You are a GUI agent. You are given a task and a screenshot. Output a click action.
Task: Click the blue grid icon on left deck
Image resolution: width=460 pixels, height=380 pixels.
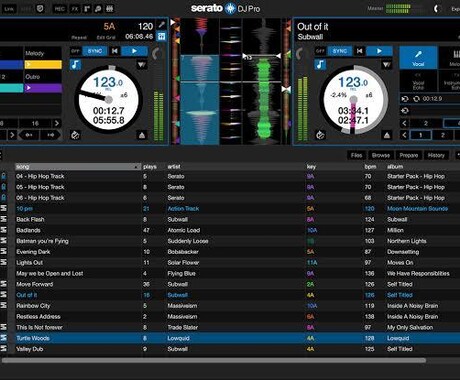161,36
